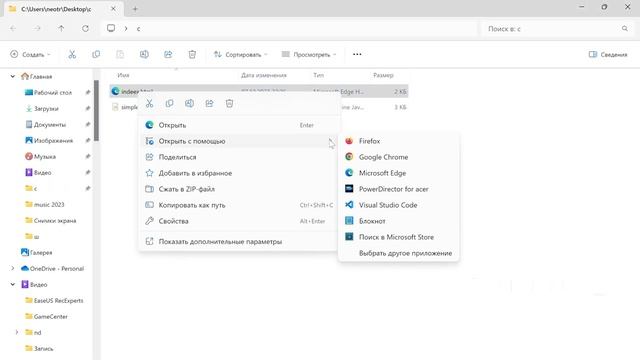
Task: Click the Cut icon in the context menu
Action: pos(149,104)
